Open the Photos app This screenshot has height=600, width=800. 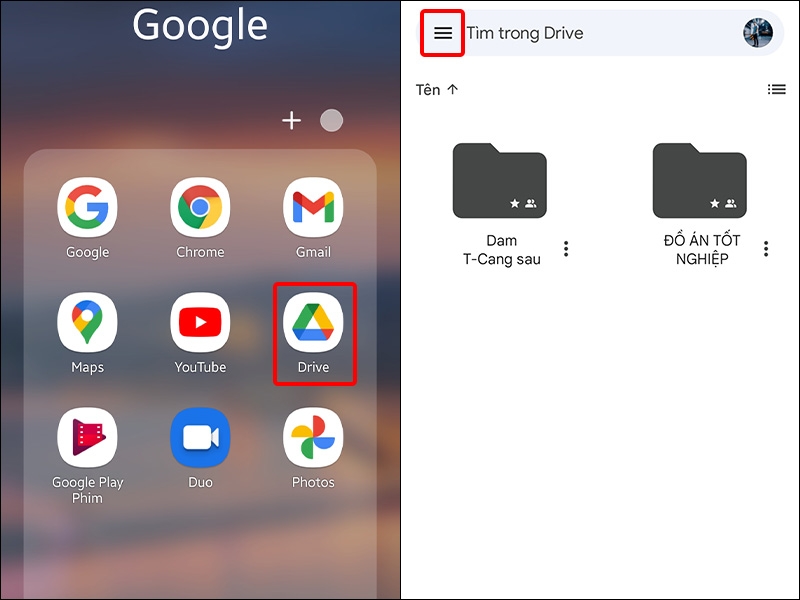click(313, 437)
